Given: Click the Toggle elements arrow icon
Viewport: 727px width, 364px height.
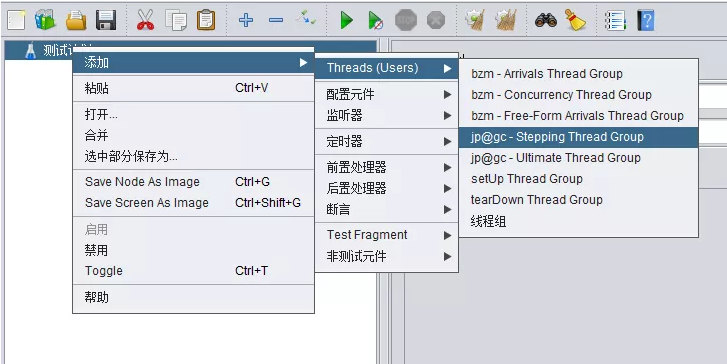Looking at the screenshot, I should click(x=306, y=19).
